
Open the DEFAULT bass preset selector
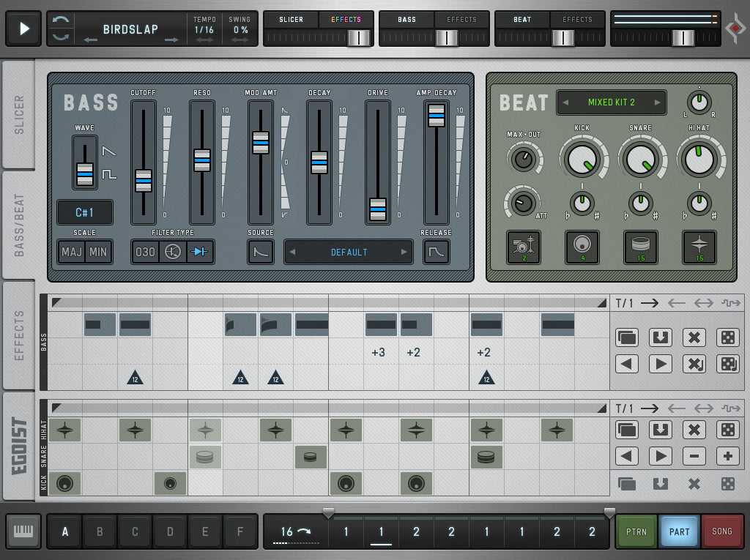click(349, 252)
